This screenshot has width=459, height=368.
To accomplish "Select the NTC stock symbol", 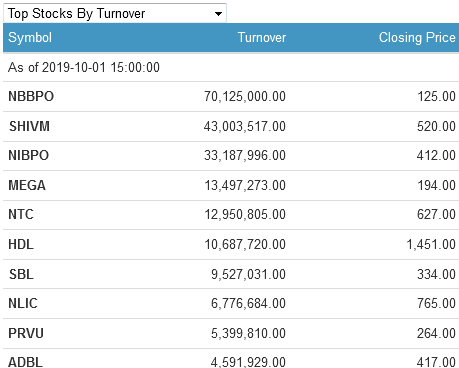I will [x=21, y=214].
